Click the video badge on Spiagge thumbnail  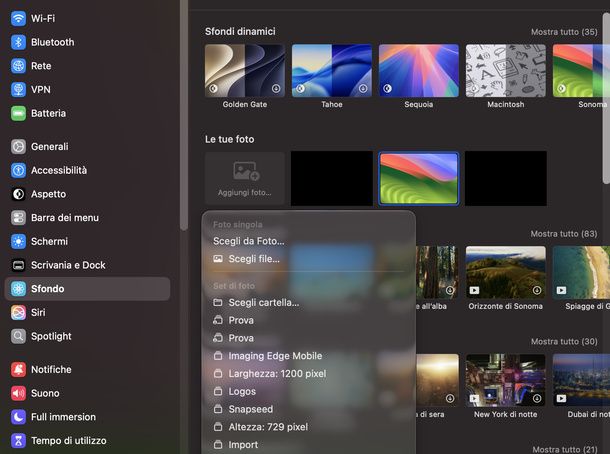coord(561,290)
